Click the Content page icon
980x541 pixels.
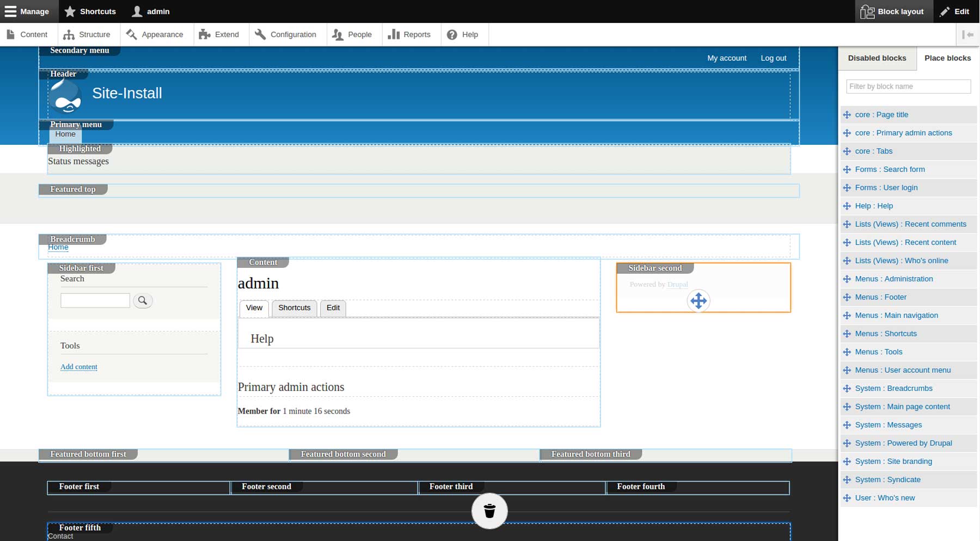[11, 34]
